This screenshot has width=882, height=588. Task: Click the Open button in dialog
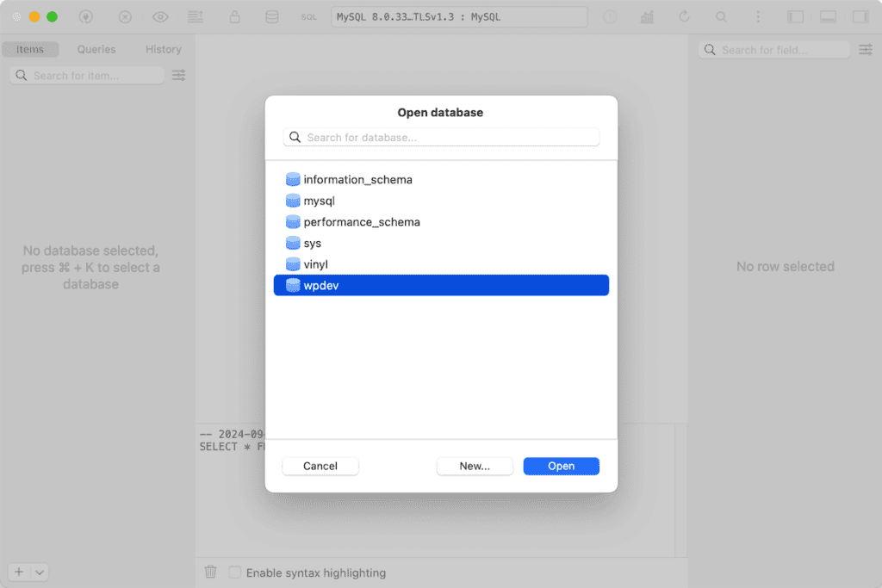(561, 466)
